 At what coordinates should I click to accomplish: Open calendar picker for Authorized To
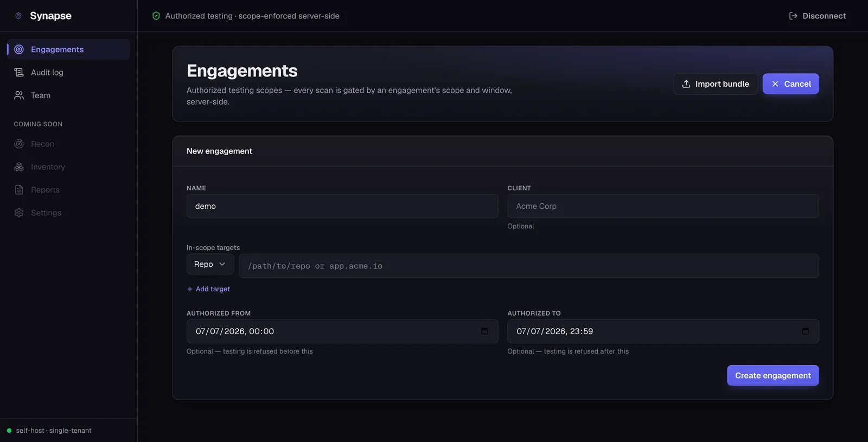806,331
